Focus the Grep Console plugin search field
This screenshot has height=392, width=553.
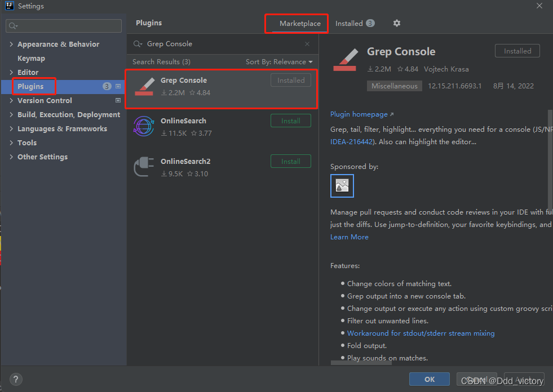(222, 44)
